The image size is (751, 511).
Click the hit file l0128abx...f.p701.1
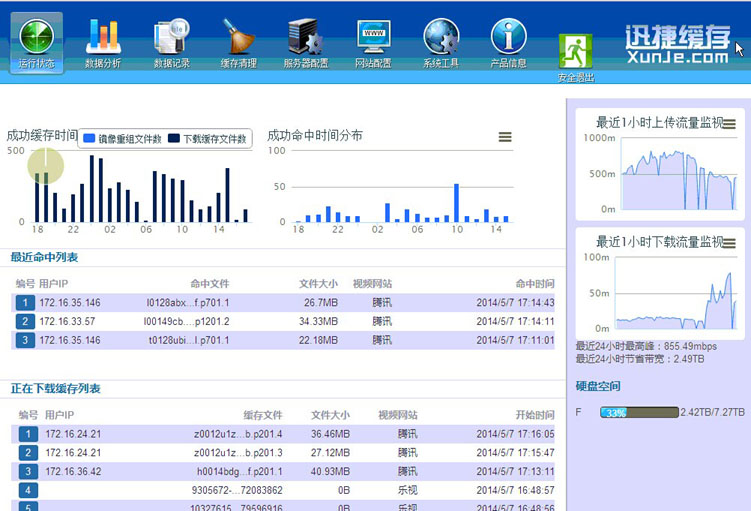(x=188, y=303)
